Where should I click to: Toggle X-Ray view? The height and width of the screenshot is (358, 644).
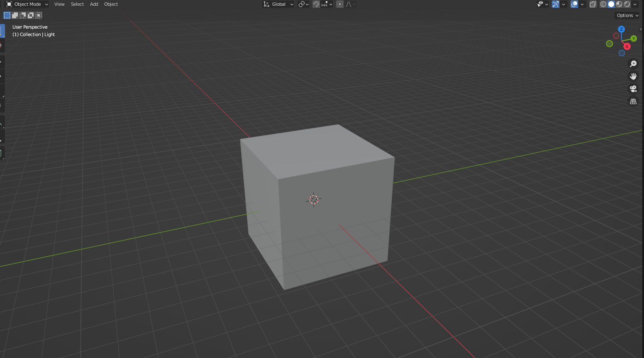click(593, 4)
